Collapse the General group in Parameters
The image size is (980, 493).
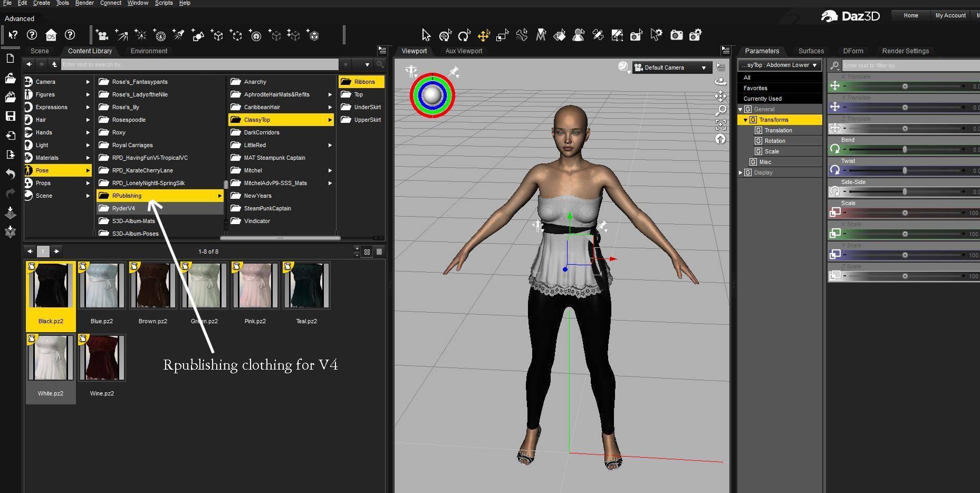[741, 109]
